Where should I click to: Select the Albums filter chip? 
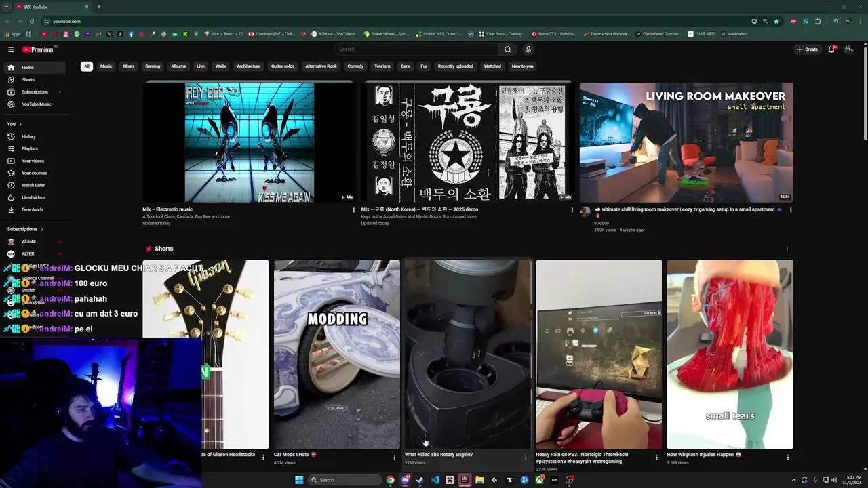pos(178,66)
